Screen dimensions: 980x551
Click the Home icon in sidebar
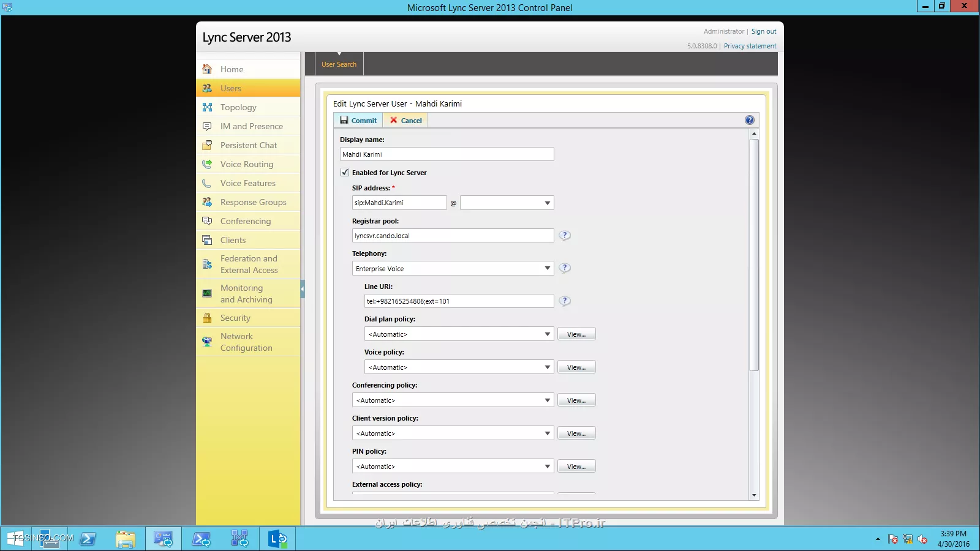(207, 69)
